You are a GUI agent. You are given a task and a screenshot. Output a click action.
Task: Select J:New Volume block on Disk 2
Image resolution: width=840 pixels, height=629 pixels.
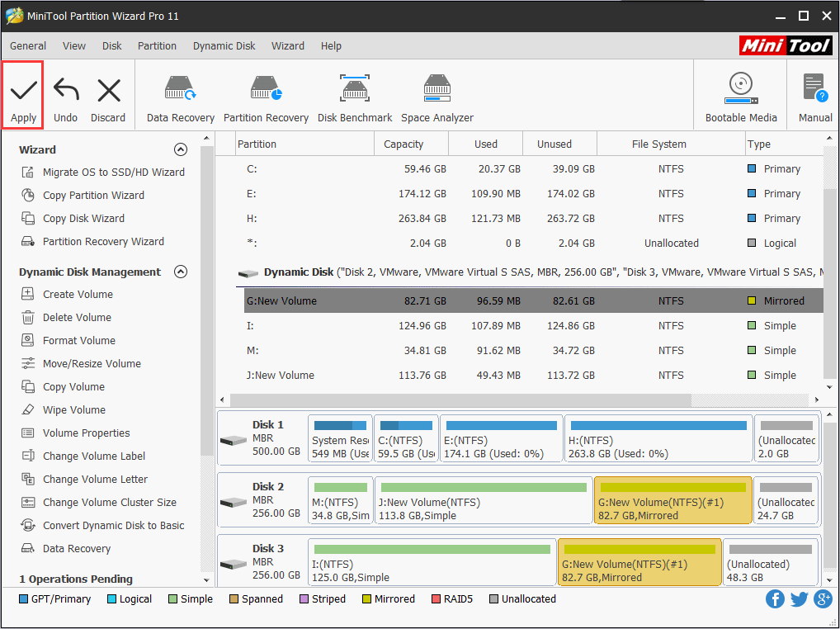tap(484, 500)
